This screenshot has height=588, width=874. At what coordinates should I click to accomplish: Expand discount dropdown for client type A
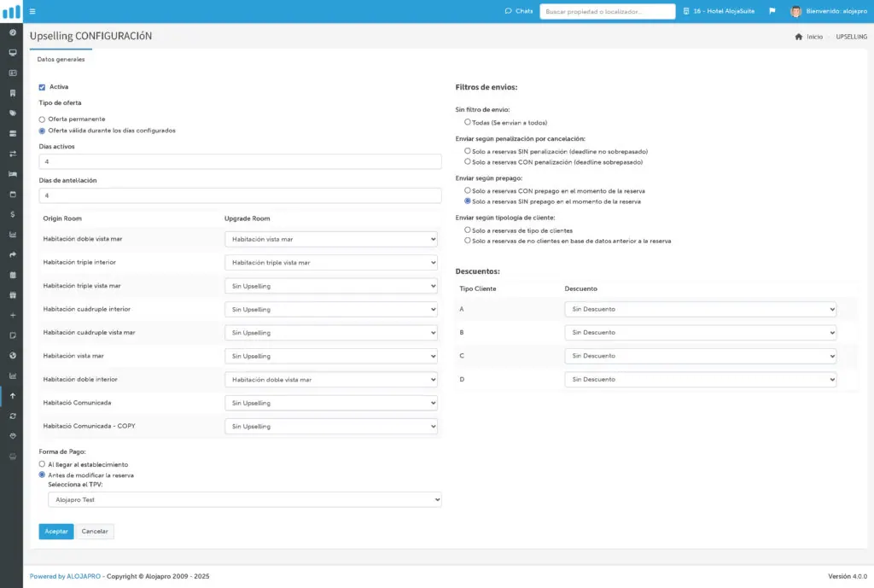(x=700, y=309)
